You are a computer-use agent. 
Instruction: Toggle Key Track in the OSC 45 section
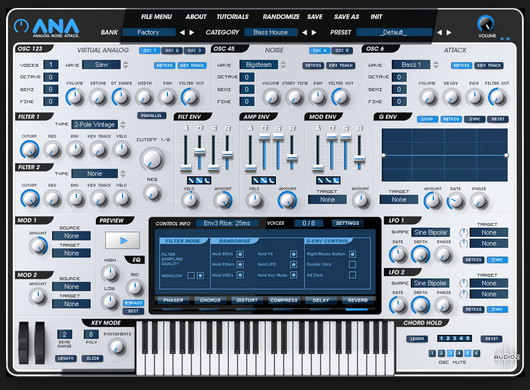point(340,66)
